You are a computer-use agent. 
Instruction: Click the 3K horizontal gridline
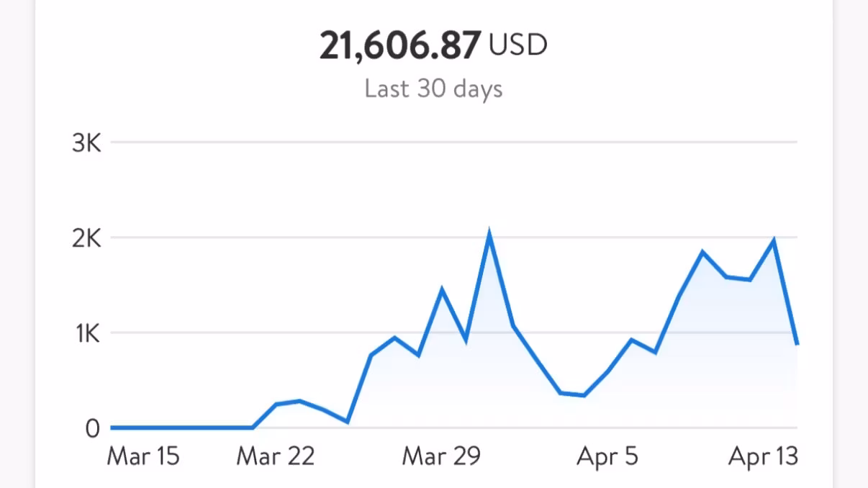coord(453,143)
